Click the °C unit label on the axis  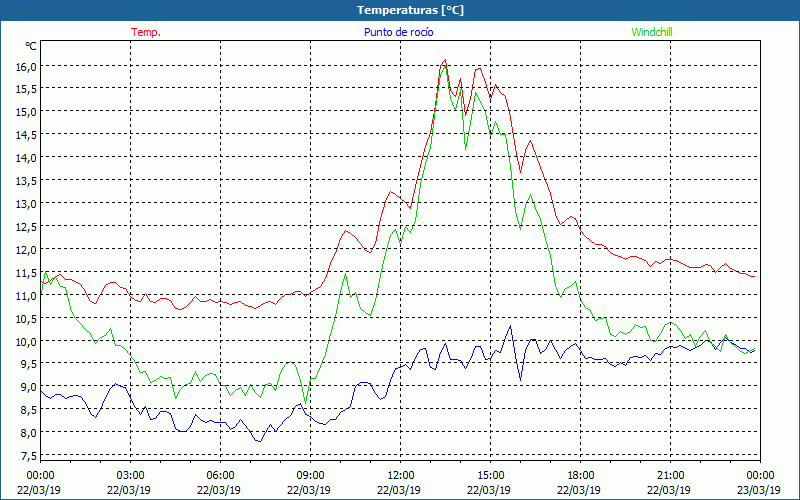click(31, 46)
